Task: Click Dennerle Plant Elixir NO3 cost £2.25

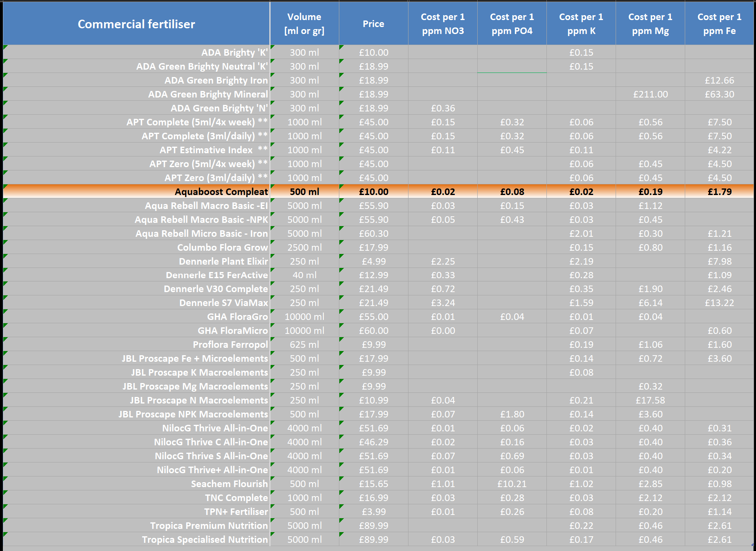Action: point(443,261)
